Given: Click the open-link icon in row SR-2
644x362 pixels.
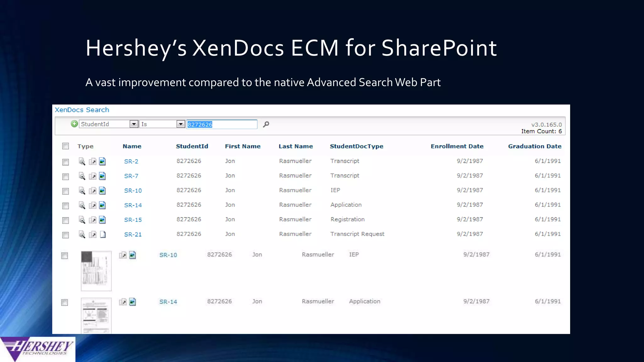Looking at the screenshot, I should click(92, 162).
